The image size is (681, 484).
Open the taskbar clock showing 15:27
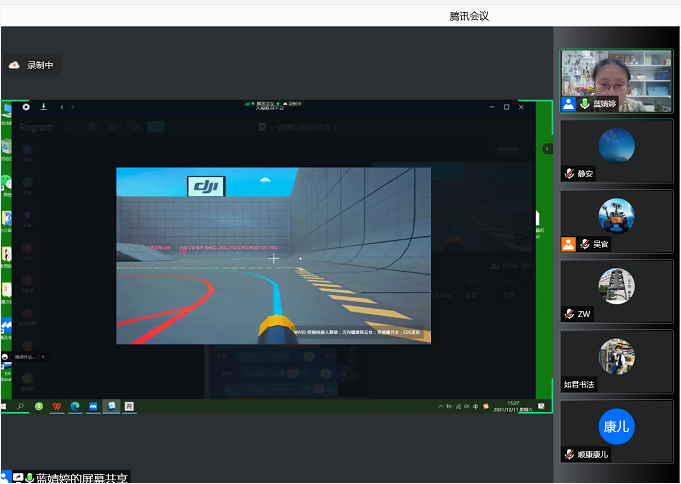coord(513,407)
